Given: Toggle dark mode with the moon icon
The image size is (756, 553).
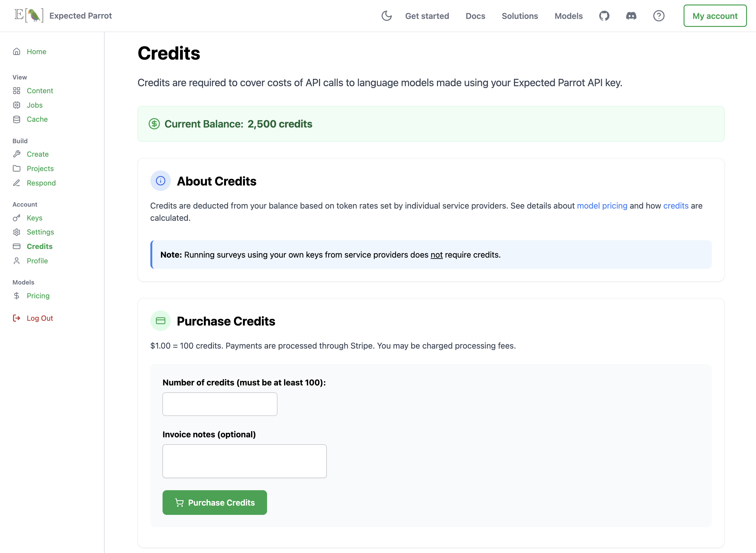Looking at the screenshot, I should pyautogui.click(x=387, y=16).
